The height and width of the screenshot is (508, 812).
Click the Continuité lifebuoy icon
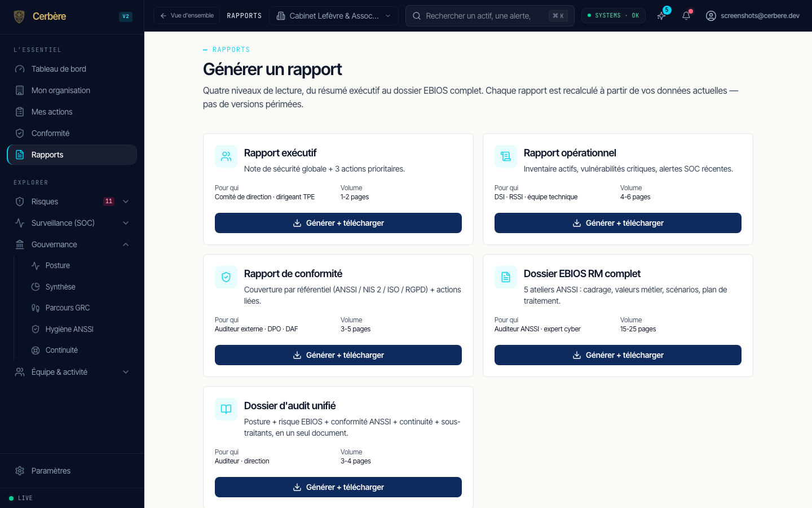pyautogui.click(x=36, y=350)
